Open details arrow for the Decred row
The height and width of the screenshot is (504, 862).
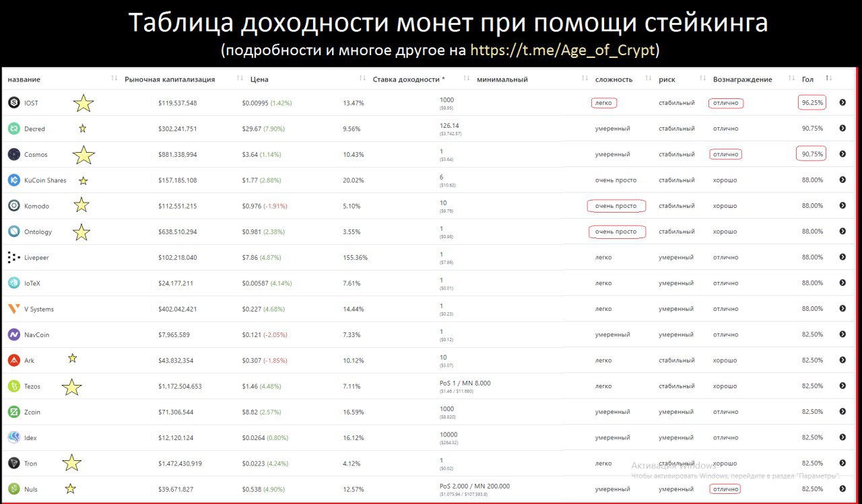click(x=842, y=129)
